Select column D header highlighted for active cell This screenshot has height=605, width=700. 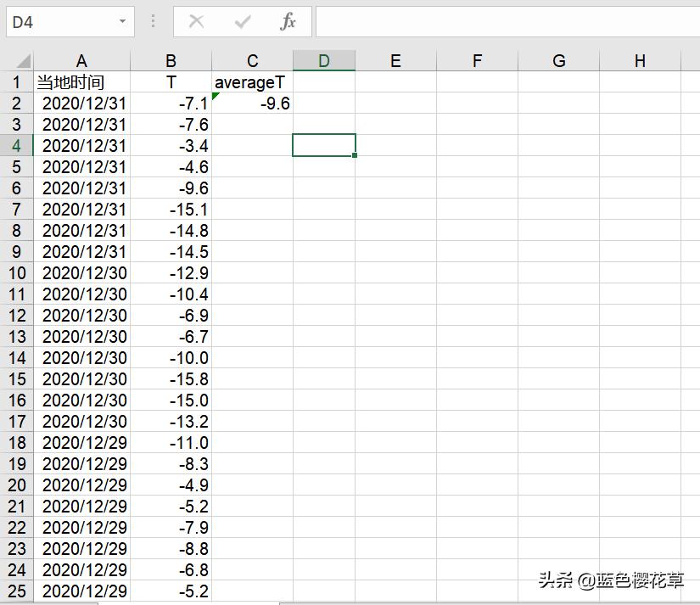(324, 60)
